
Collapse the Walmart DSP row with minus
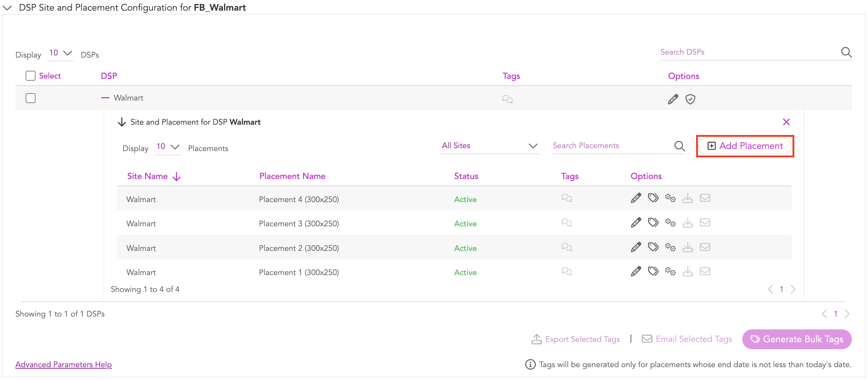pyautogui.click(x=105, y=98)
